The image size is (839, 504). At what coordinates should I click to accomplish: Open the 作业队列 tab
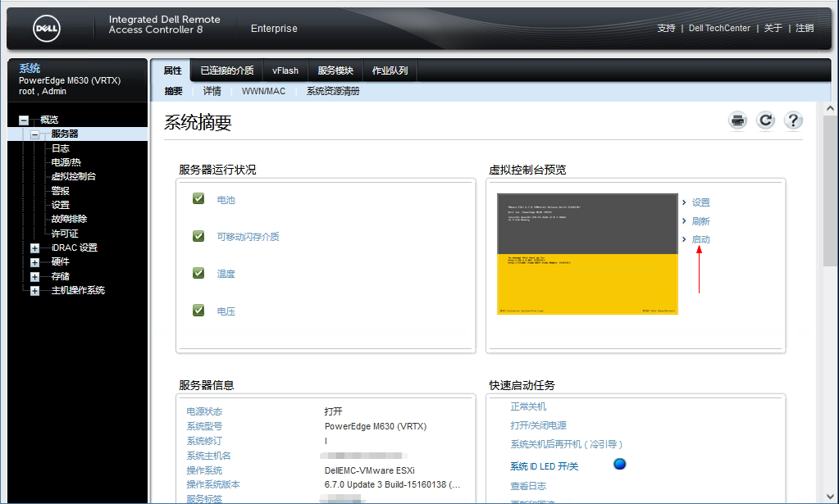[x=390, y=70]
